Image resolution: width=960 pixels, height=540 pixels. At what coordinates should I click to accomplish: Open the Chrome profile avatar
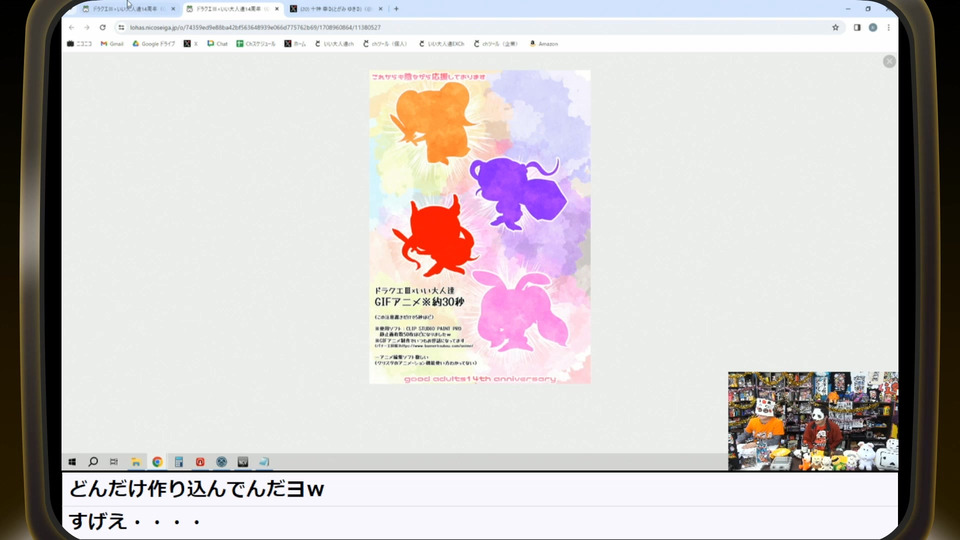point(873,28)
